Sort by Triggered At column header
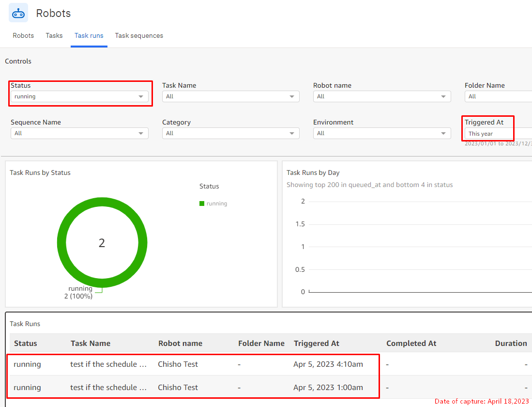532x407 pixels. (316, 343)
